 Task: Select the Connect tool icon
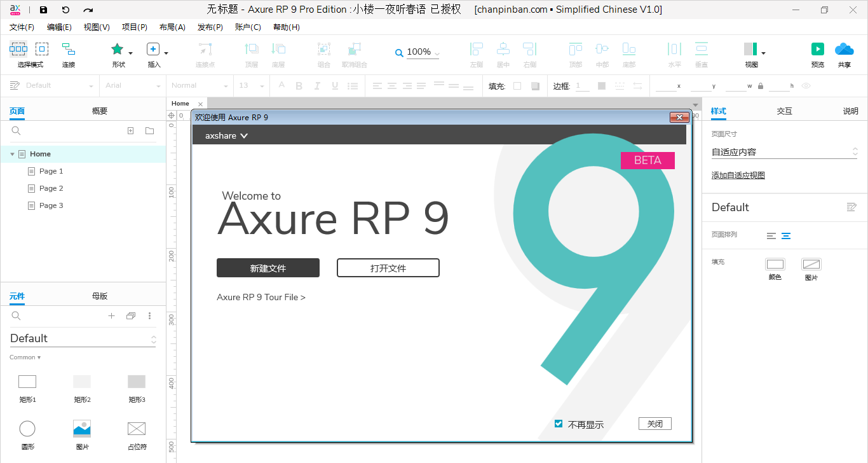69,49
